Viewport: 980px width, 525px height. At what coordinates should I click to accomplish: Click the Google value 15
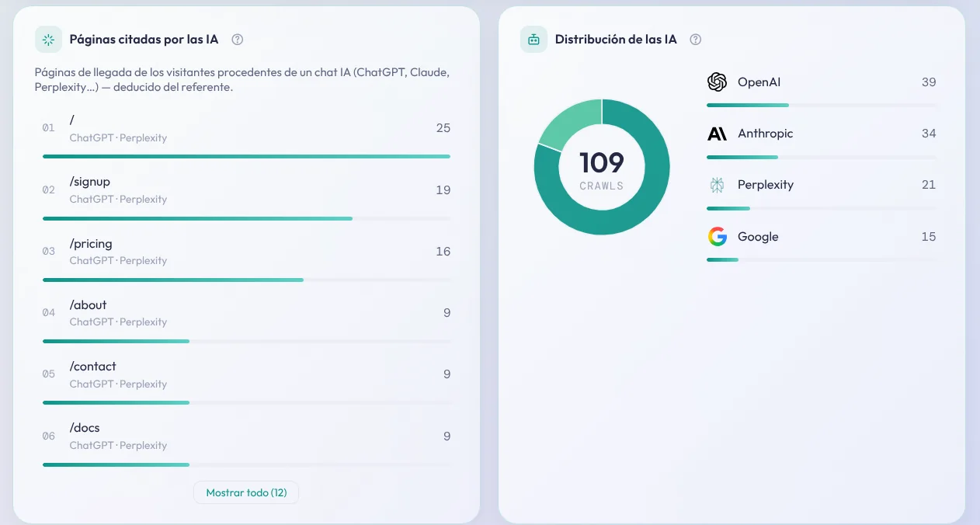coord(929,237)
